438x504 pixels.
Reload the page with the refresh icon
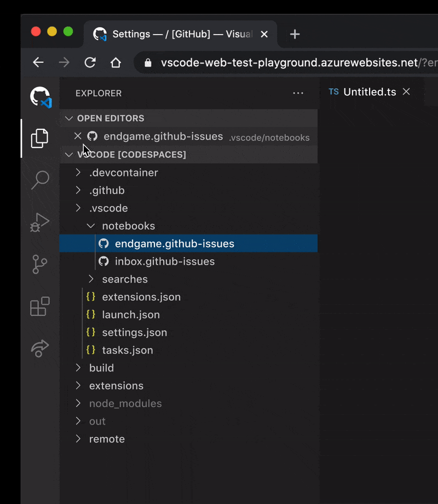pos(90,62)
